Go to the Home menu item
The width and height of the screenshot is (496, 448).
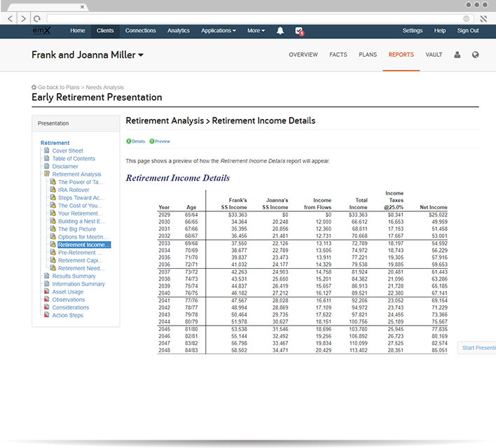coord(78,31)
